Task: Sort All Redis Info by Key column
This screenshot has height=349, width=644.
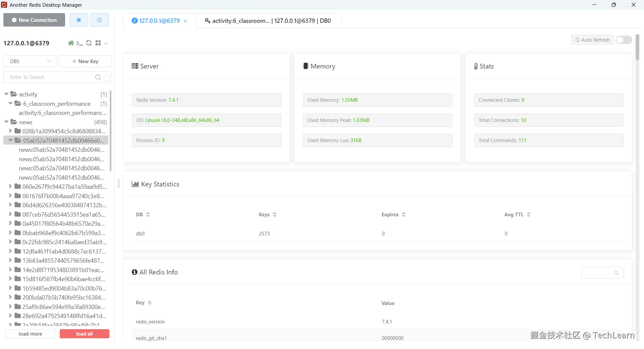Action: point(150,303)
